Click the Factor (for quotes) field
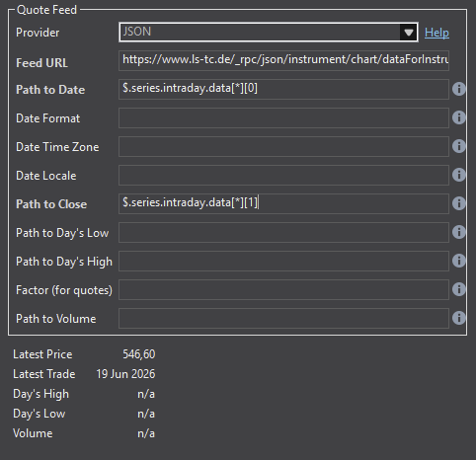Viewport: 476px width, 460px height. pyautogui.click(x=283, y=289)
